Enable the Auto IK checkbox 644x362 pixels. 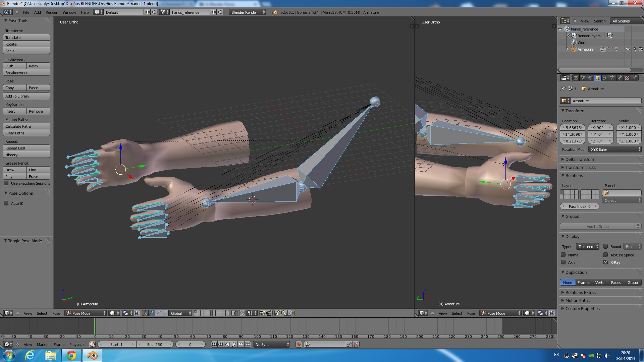pyautogui.click(x=6, y=203)
